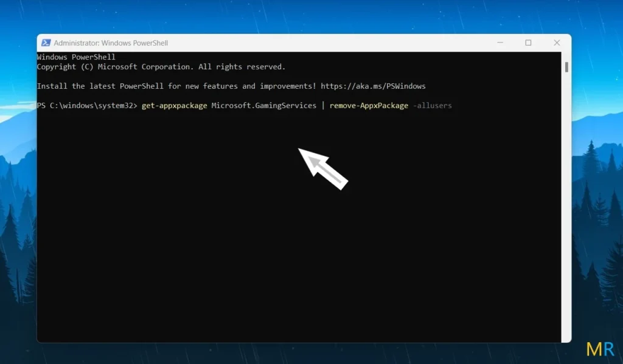The height and width of the screenshot is (364, 623).
Task: Click the PowerShell icon in title bar
Action: [46, 43]
